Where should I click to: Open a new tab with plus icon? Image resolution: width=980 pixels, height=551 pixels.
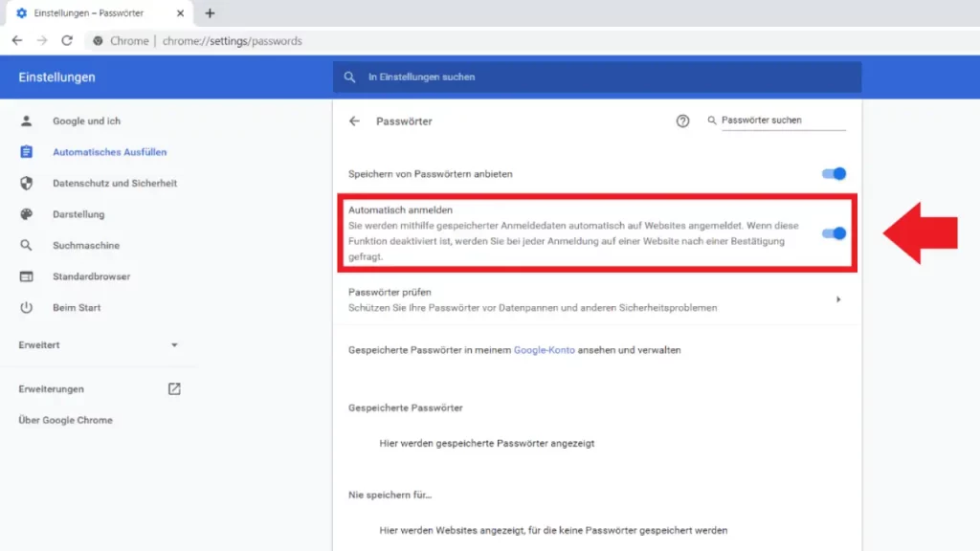click(210, 13)
